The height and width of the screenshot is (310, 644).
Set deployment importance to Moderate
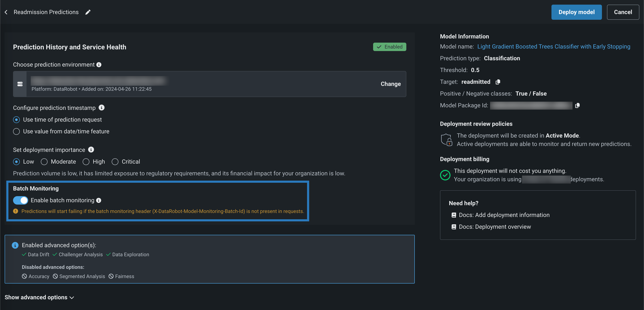click(44, 162)
